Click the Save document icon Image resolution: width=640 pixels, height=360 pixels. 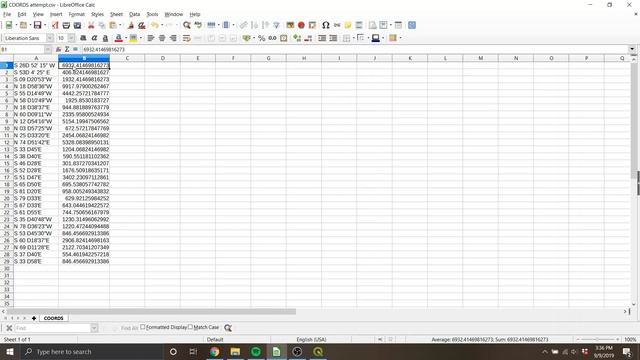[x=37, y=25]
